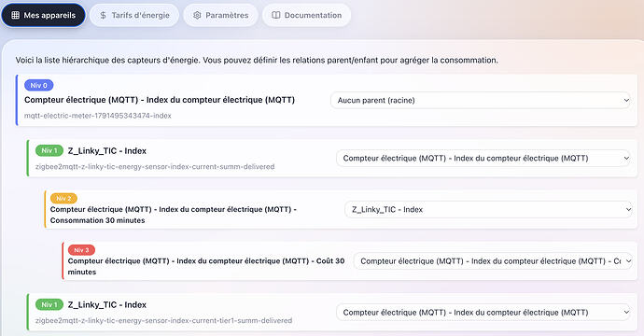Click the grid icon in Mes appareils
This screenshot has height=336, width=644.
(15, 15)
